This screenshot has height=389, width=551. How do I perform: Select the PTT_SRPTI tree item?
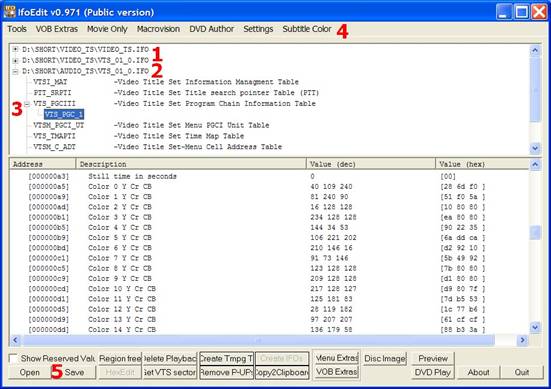point(52,93)
